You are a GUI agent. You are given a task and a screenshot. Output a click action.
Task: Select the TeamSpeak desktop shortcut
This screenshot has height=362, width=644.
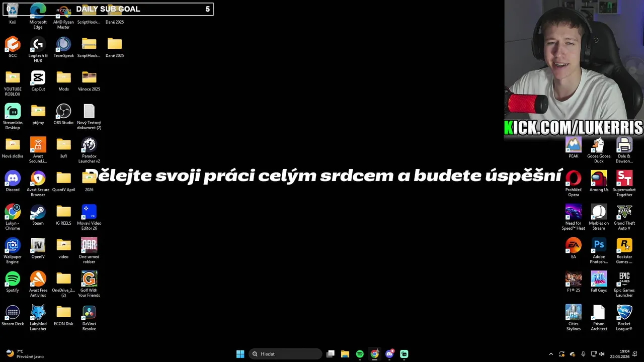click(63, 47)
